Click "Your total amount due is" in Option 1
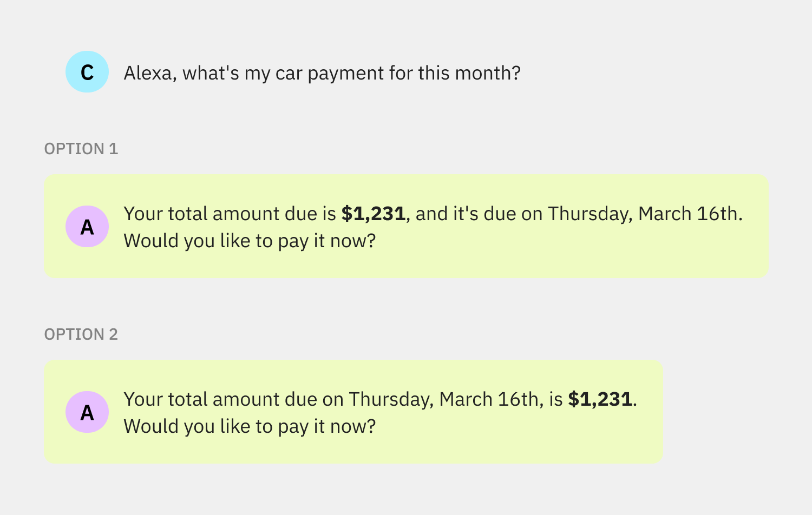 pyautogui.click(x=230, y=214)
